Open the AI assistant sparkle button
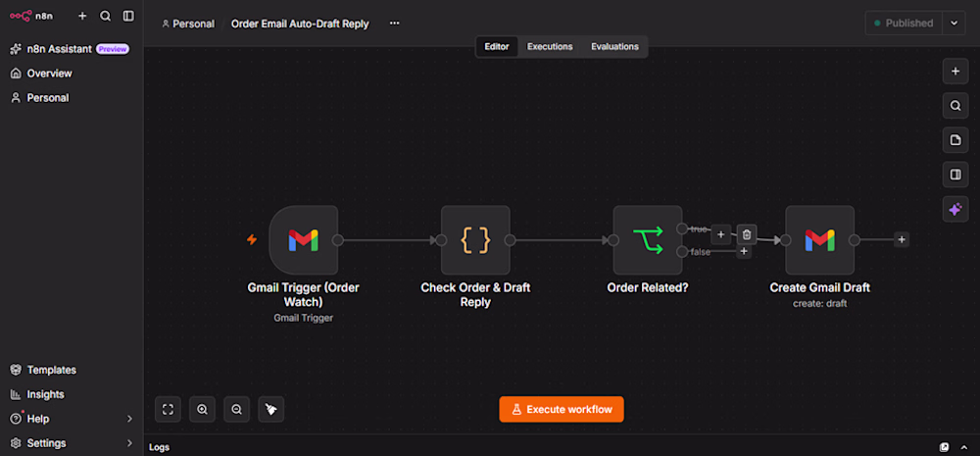980x456 pixels. (955, 210)
